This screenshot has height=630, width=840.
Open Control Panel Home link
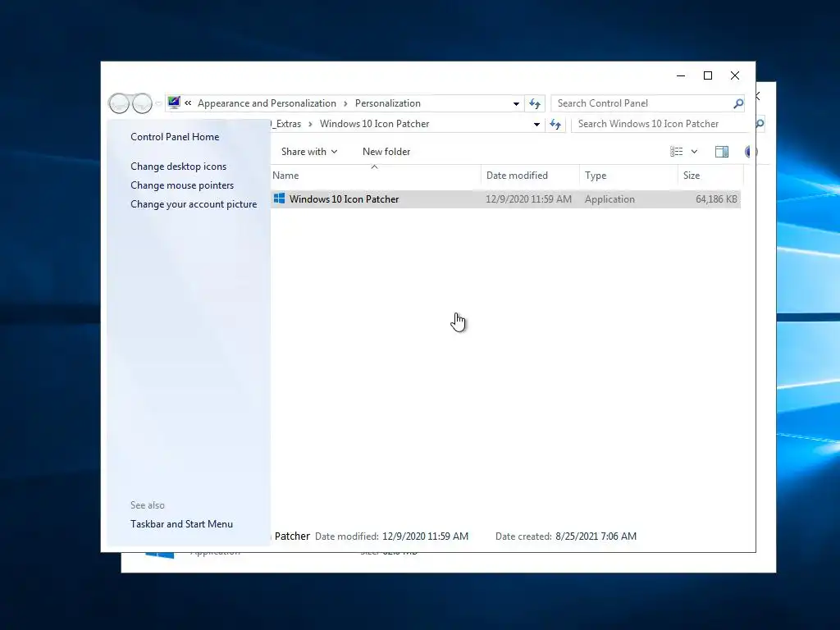click(175, 137)
